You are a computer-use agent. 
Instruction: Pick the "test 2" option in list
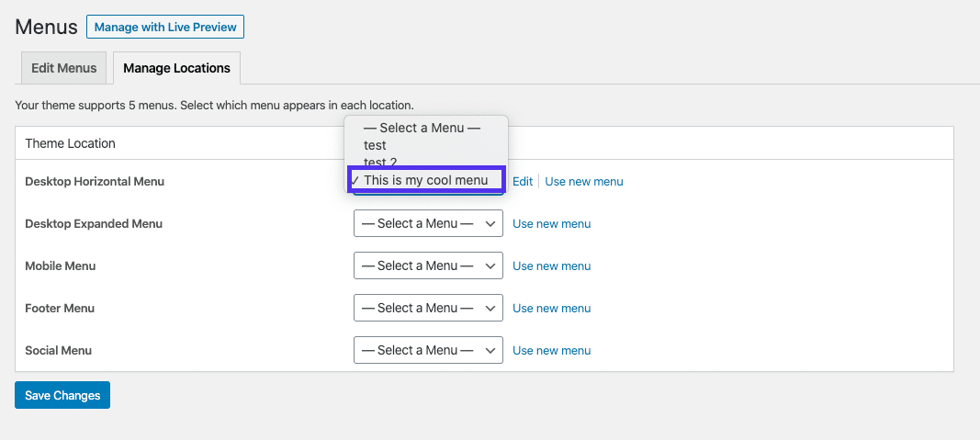coord(380,163)
